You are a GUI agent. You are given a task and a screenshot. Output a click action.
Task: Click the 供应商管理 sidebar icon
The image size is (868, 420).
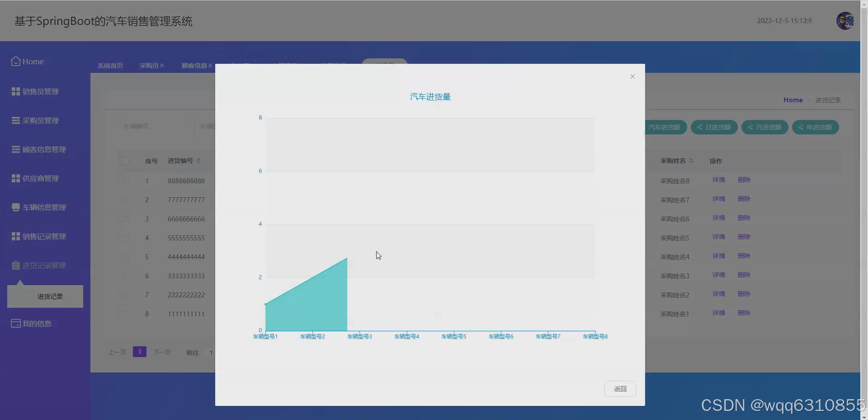(16, 178)
